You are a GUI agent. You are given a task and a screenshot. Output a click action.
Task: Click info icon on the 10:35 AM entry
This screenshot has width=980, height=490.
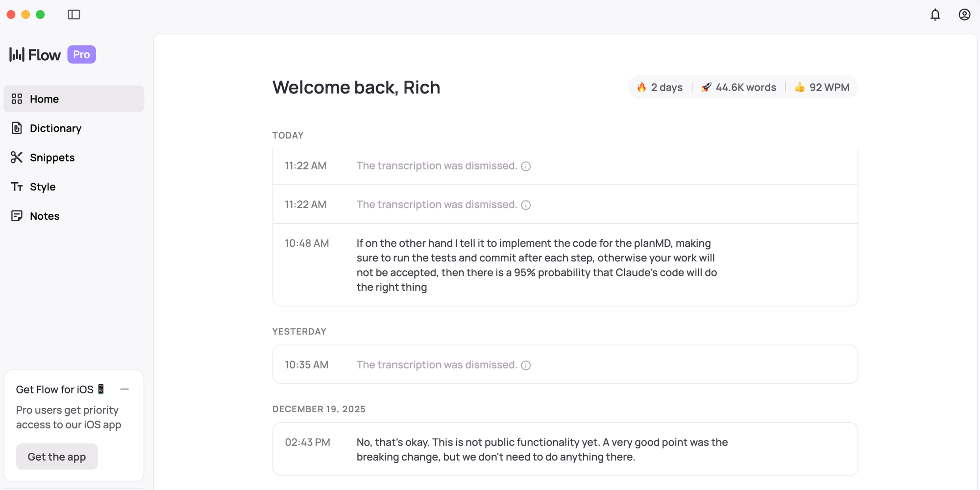coord(526,365)
